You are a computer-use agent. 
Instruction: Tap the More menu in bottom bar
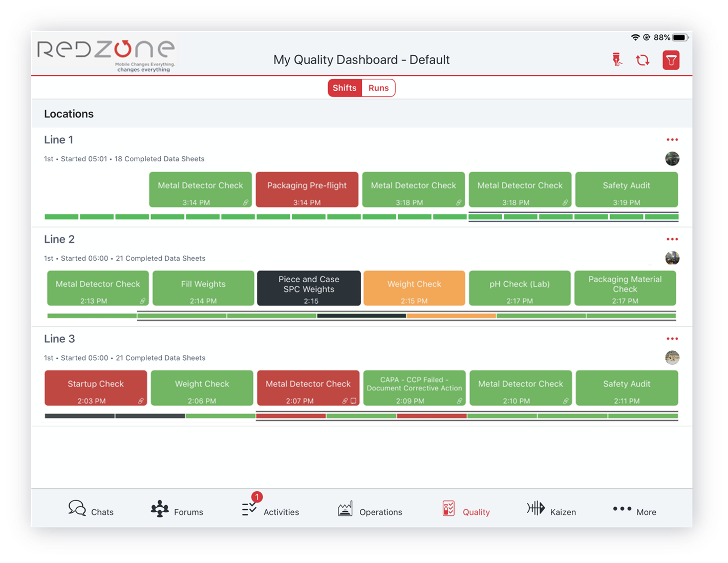[634, 508]
